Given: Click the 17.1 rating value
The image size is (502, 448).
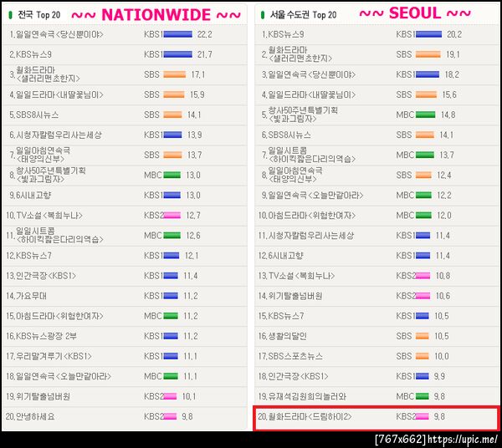Looking at the screenshot, I should 198,74.
